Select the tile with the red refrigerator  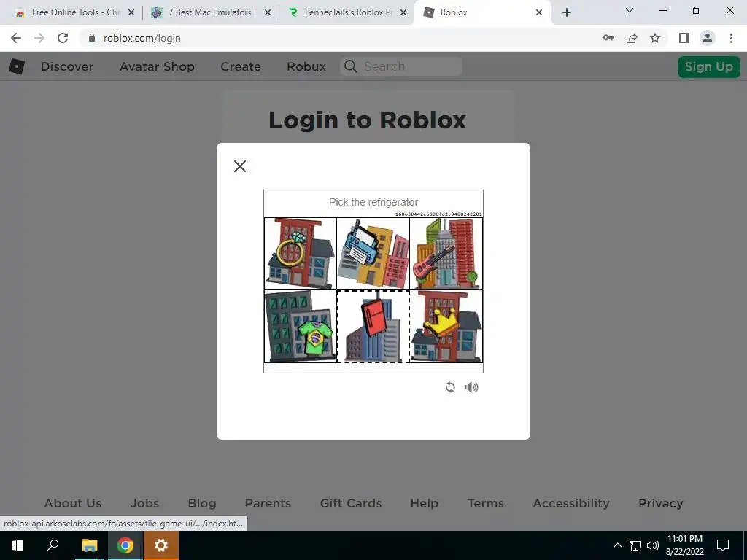373,327
